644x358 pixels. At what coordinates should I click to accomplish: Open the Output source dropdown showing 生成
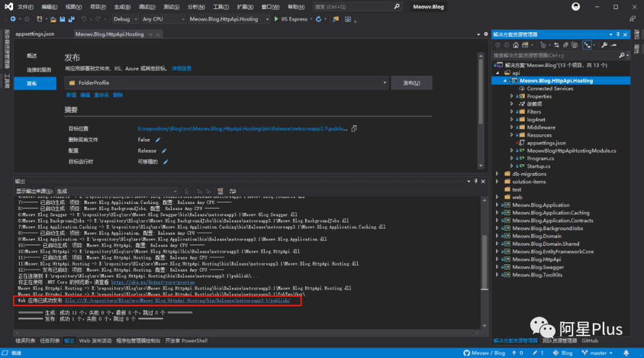click(x=117, y=191)
